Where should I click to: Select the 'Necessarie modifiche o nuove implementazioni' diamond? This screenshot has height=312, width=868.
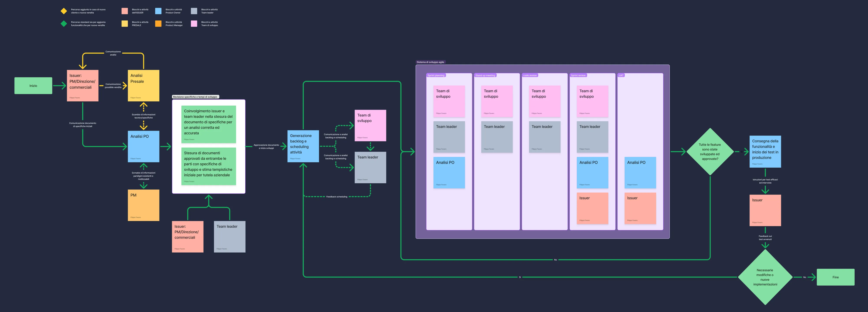pyautogui.click(x=765, y=277)
